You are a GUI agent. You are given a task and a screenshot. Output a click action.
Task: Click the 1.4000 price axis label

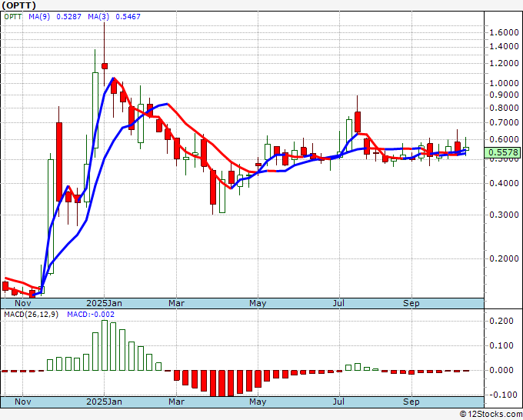click(504, 46)
